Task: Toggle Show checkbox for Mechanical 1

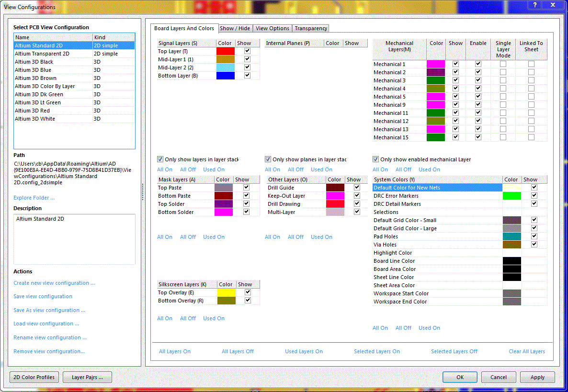Action: (456, 64)
